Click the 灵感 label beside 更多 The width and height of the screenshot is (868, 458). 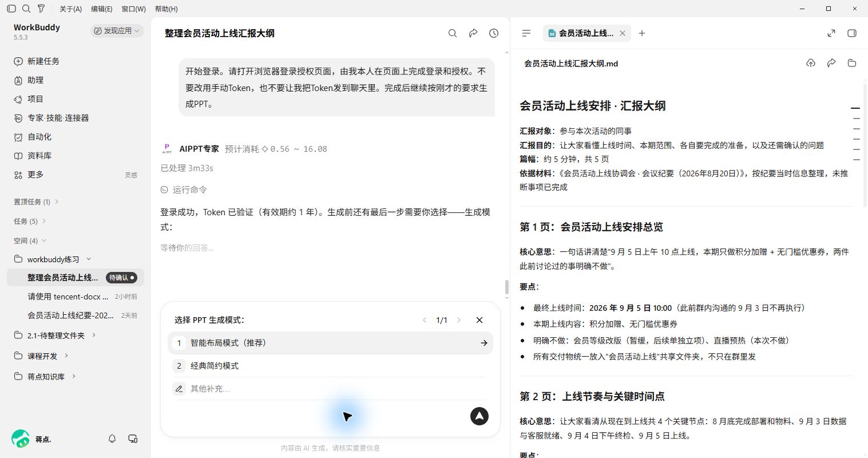click(131, 175)
